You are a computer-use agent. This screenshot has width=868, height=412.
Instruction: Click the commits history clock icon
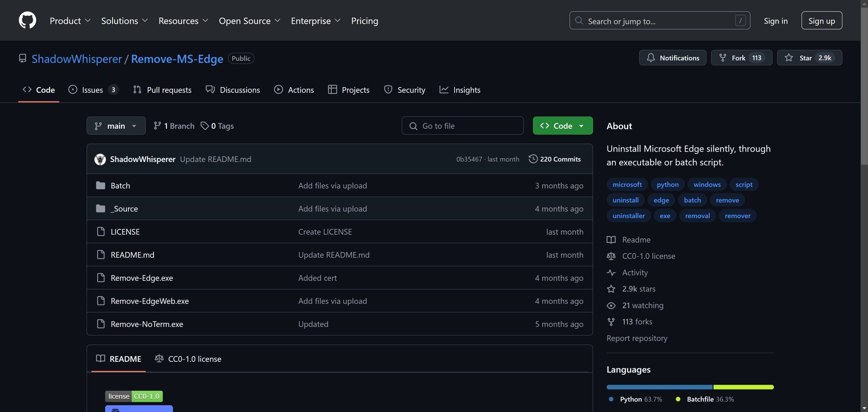[x=533, y=159]
